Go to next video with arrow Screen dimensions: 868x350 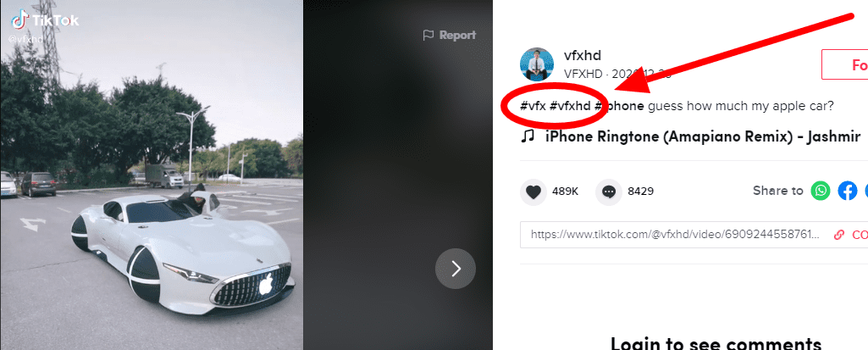pos(455,269)
